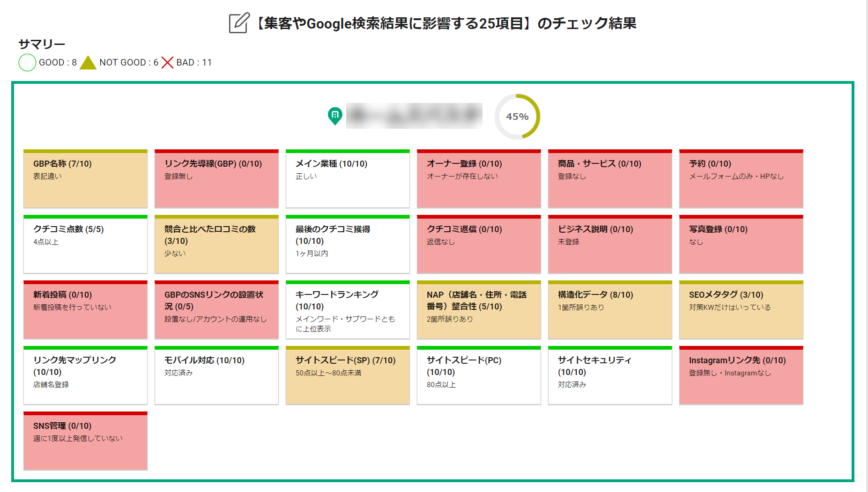
Task: Open the リンク先導線(GBP) card
Action: coord(216,179)
